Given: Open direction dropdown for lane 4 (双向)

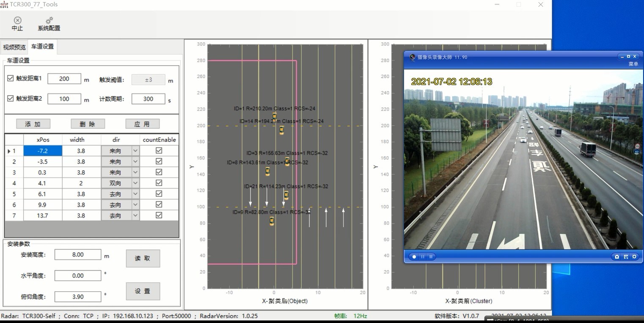Looking at the screenshot, I should (x=135, y=183).
